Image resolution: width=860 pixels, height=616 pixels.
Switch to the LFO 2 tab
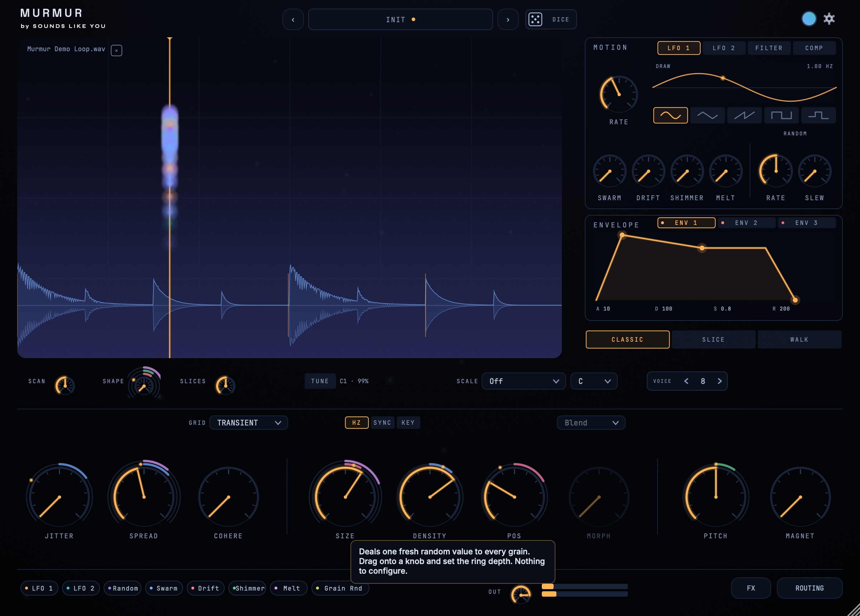tap(724, 48)
